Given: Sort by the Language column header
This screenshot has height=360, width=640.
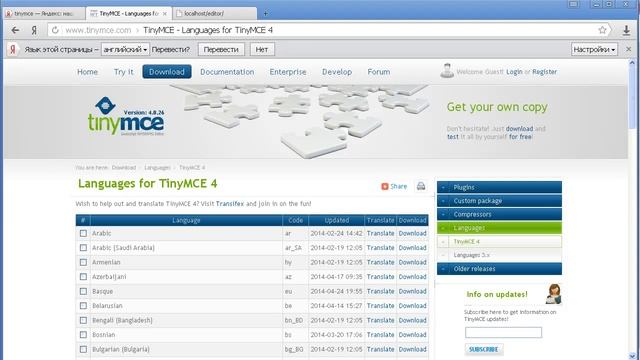Looking at the screenshot, I should click(186, 220).
